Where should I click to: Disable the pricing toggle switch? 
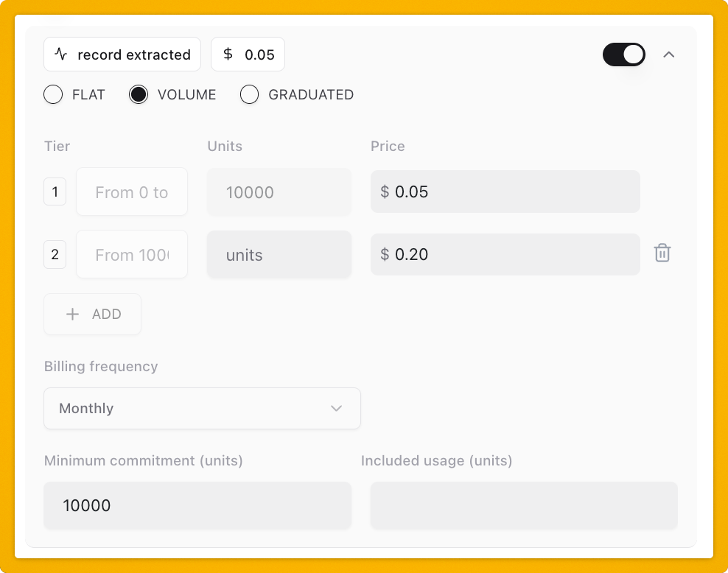[624, 54]
